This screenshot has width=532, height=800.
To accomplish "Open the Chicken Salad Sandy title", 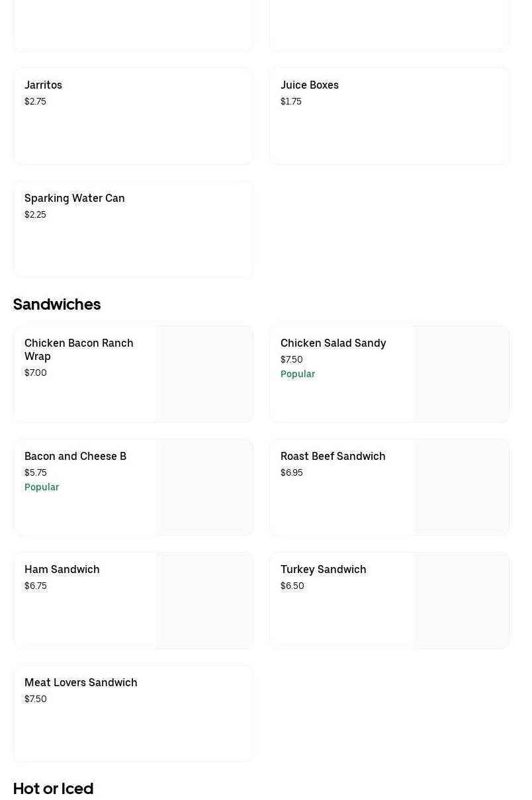I will 333,343.
